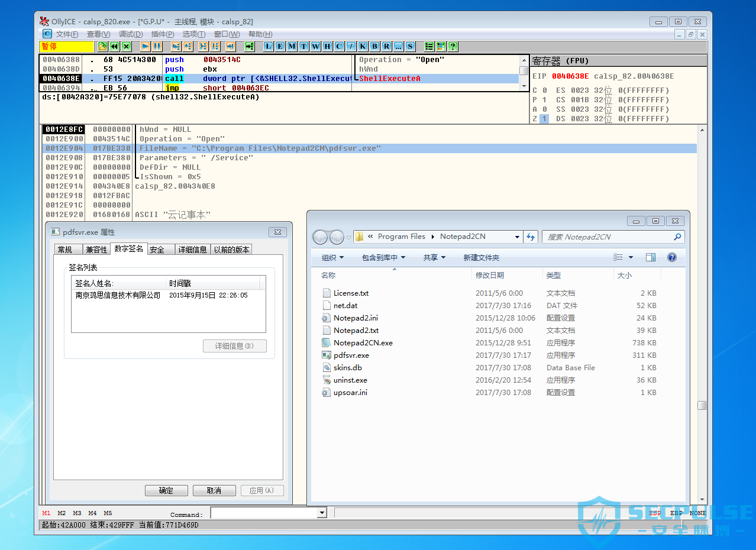Image resolution: width=756 pixels, height=550 pixels.
Task: Open Source window with S button
Action: click(410, 46)
